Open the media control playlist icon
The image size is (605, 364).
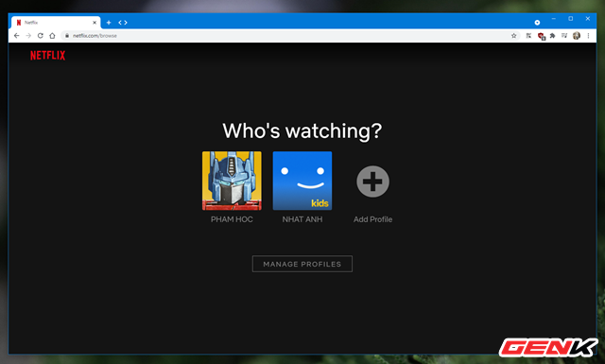(x=564, y=36)
